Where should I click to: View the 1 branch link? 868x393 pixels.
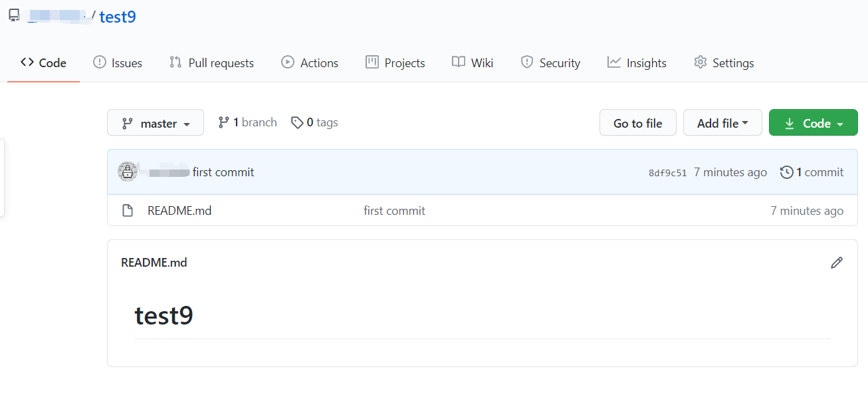(x=247, y=122)
